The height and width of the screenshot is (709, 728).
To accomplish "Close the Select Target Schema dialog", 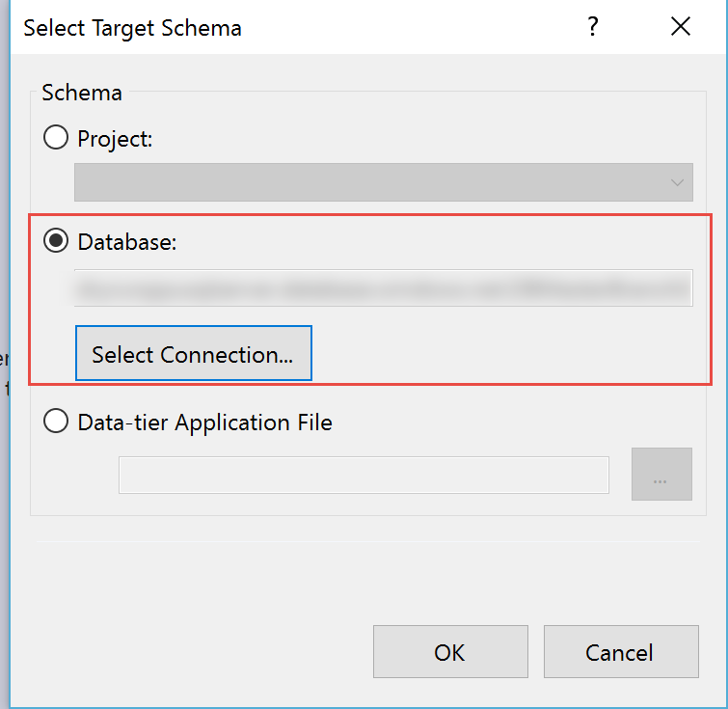I will pos(681,28).
